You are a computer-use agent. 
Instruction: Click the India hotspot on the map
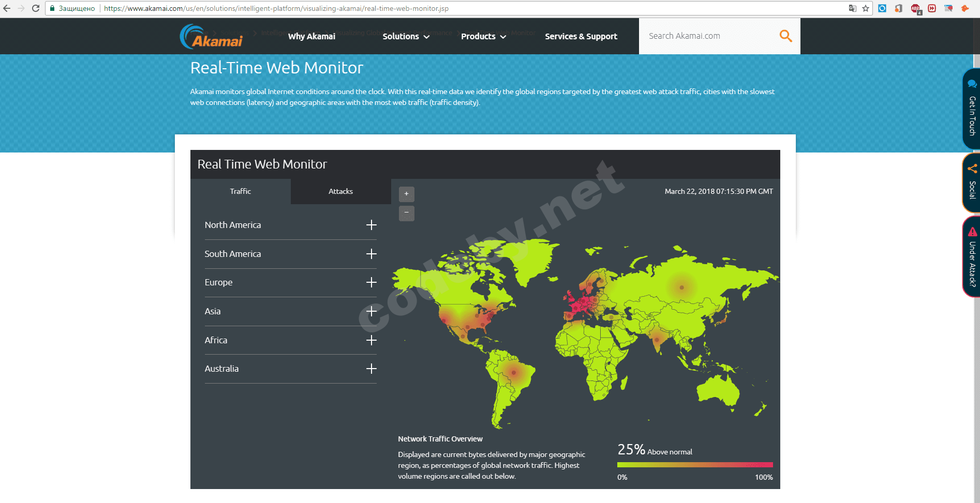click(x=657, y=340)
